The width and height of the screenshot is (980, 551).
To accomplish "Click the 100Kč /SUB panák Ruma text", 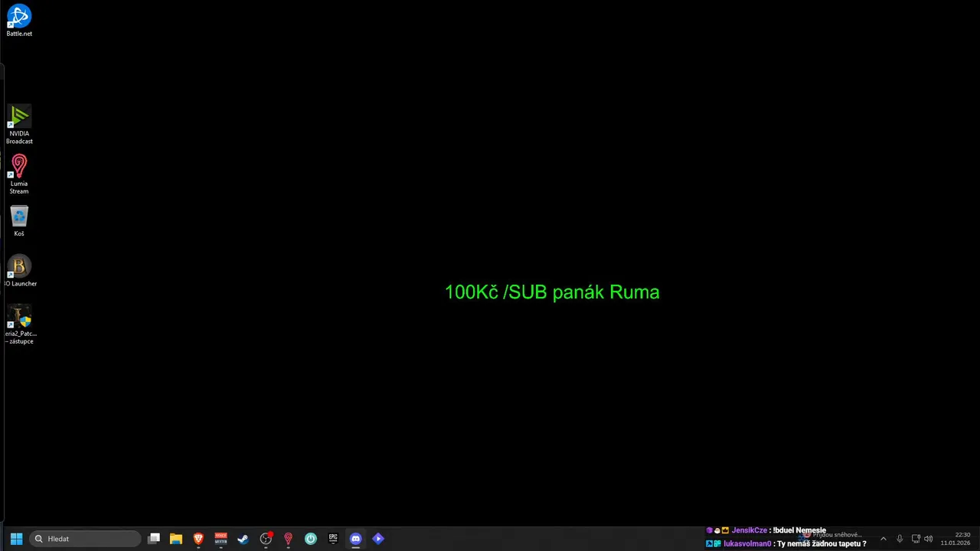I will [x=552, y=292].
